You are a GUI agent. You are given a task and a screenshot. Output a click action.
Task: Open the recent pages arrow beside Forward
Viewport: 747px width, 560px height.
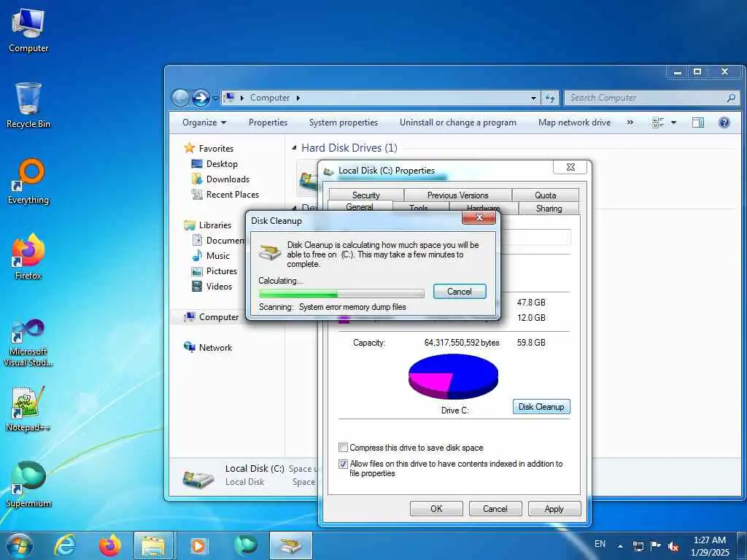(215, 98)
